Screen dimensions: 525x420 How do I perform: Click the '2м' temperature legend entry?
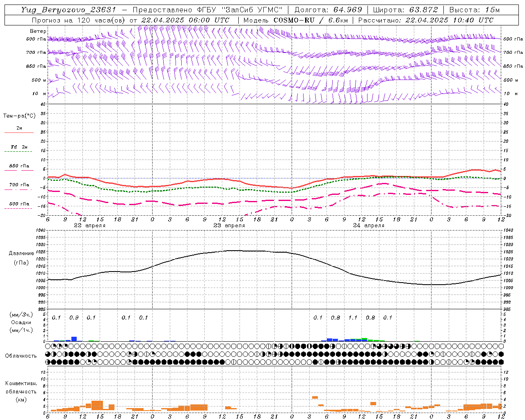(19, 128)
